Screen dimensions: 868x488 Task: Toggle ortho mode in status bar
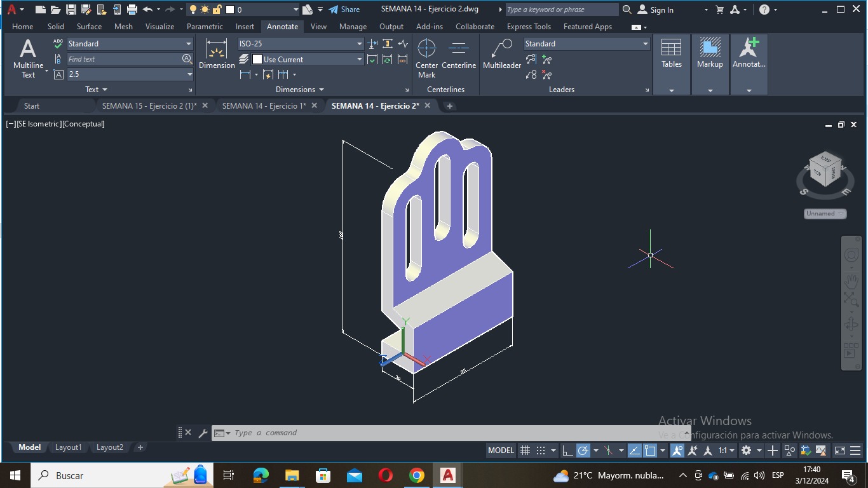coord(567,451)
